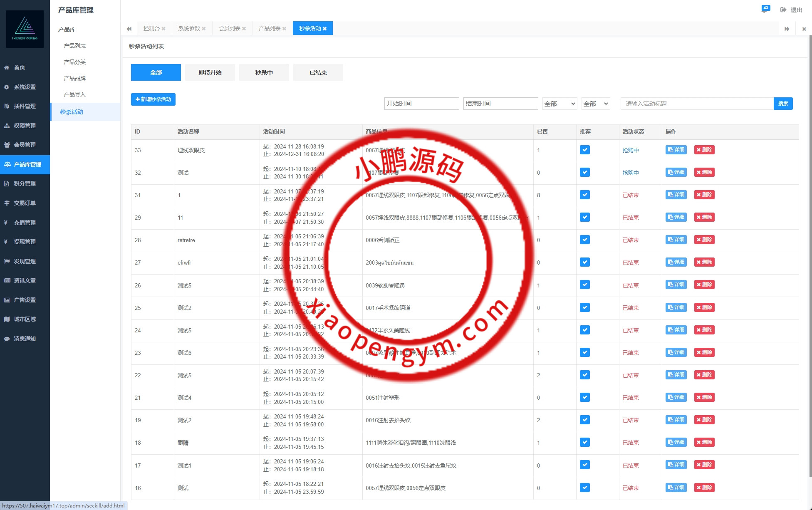Close the 控制台 tab via its x icon

(x=163, y=29)
